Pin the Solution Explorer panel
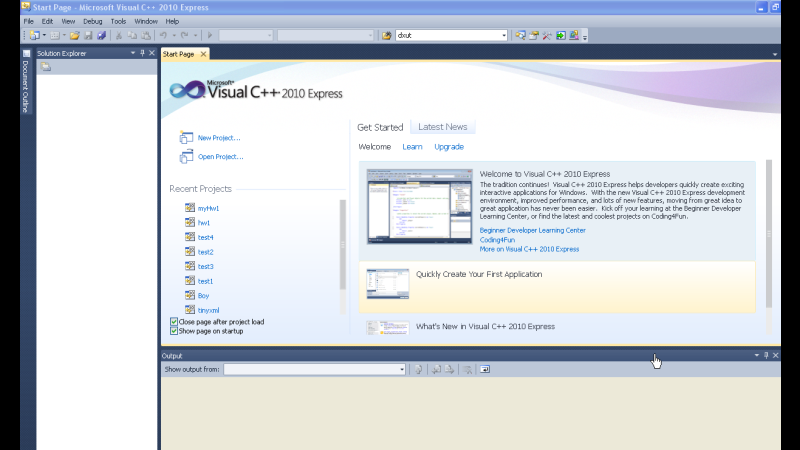800x450 pixels. (142, 53)
